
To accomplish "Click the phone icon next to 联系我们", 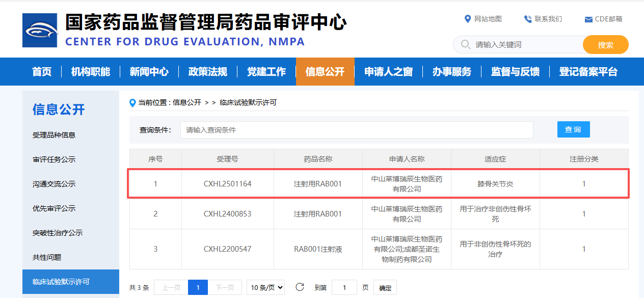I will pos(526,19).
